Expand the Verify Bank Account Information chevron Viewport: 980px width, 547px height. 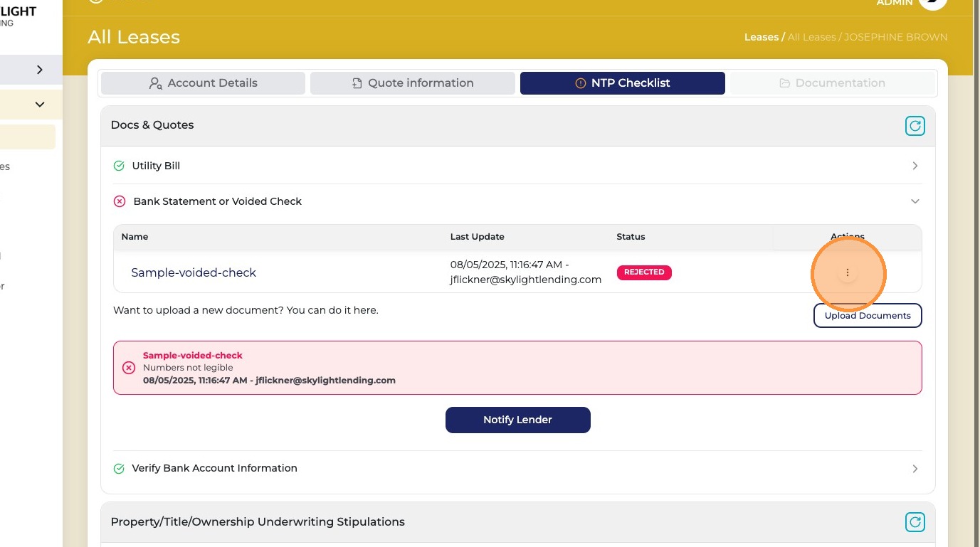point(915,469)
